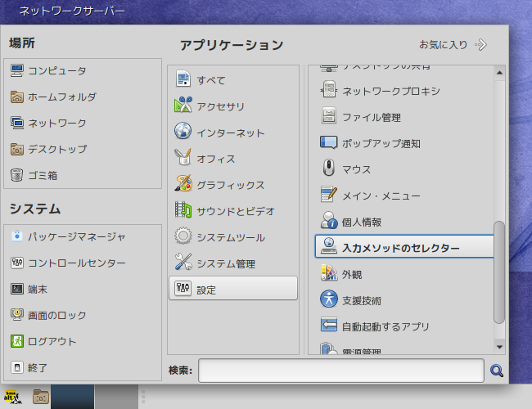The width and height of the screenshot is (532, 409).
Task: Open 自動起動するアプリ settings
Action: click(x=404, y=326)
